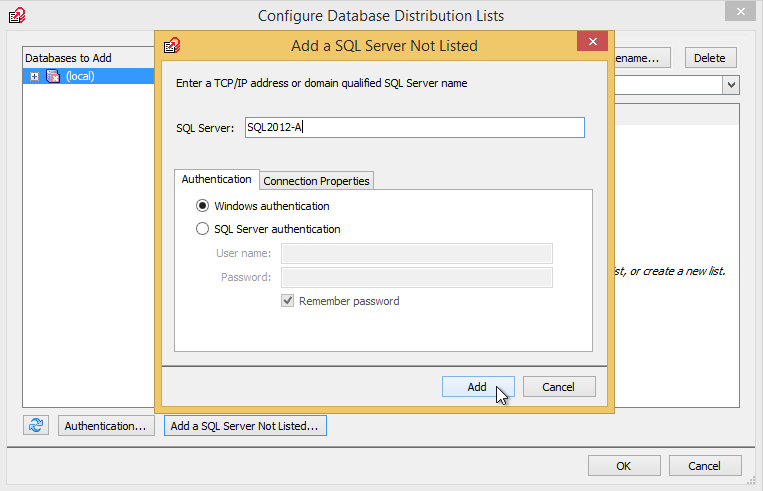Open the distribution list dropdown

point(731,86)
